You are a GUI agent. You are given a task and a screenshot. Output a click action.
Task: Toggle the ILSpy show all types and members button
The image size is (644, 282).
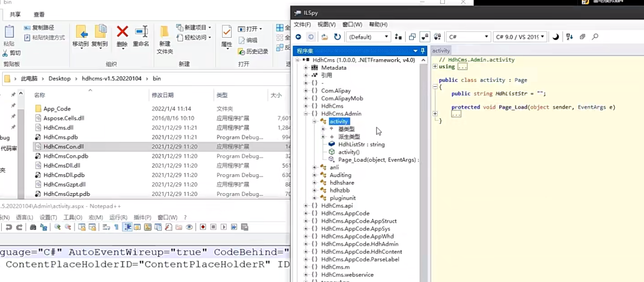pyautogui.click(x=438, y=37)
